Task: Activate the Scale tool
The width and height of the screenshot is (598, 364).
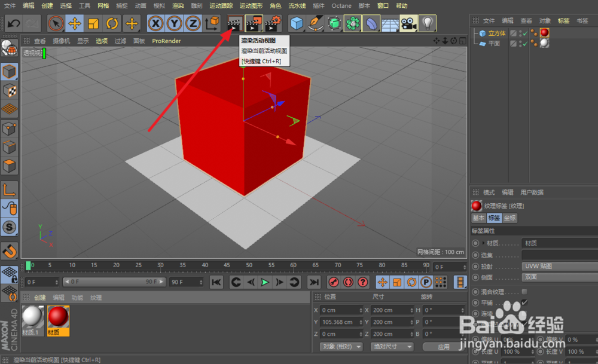Action: 93,24
